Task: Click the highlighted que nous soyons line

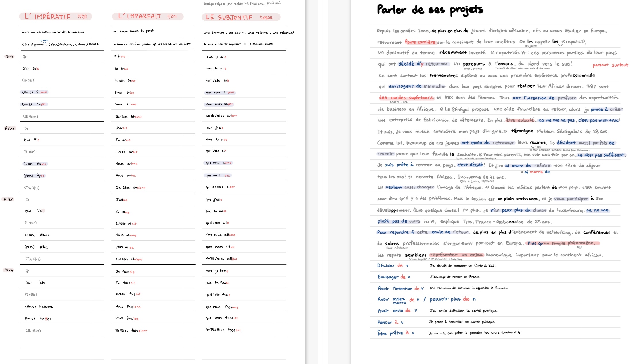Action: click(220, 92)
